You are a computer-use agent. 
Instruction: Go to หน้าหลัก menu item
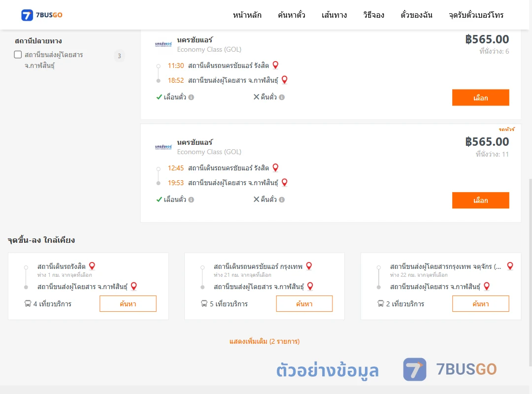[x=247, y=15]
